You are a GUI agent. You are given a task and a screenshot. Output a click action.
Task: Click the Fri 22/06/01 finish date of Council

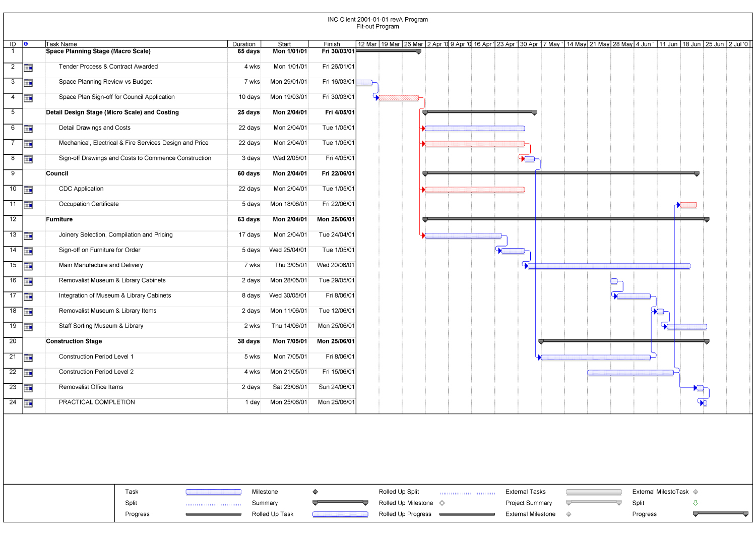coord(338,173)
